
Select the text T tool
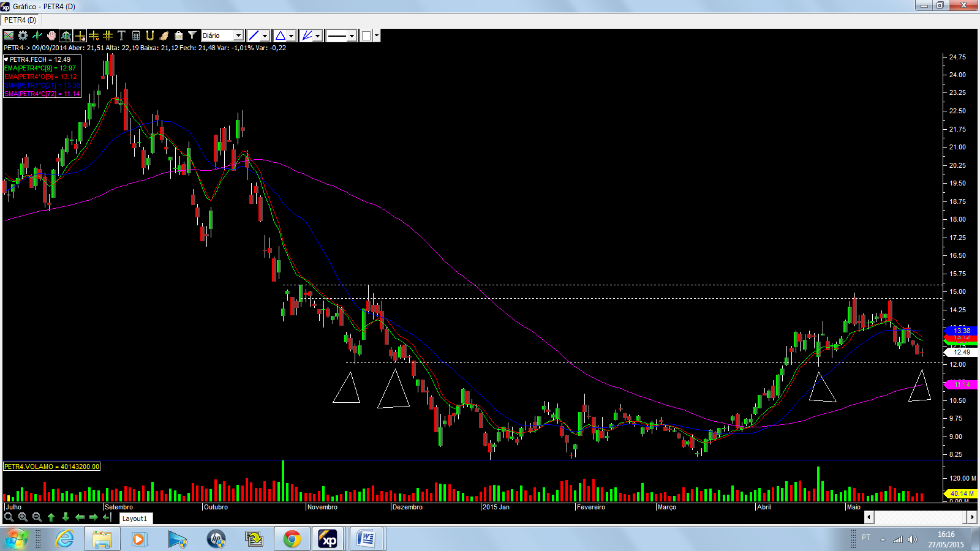(x=121, y=36)
